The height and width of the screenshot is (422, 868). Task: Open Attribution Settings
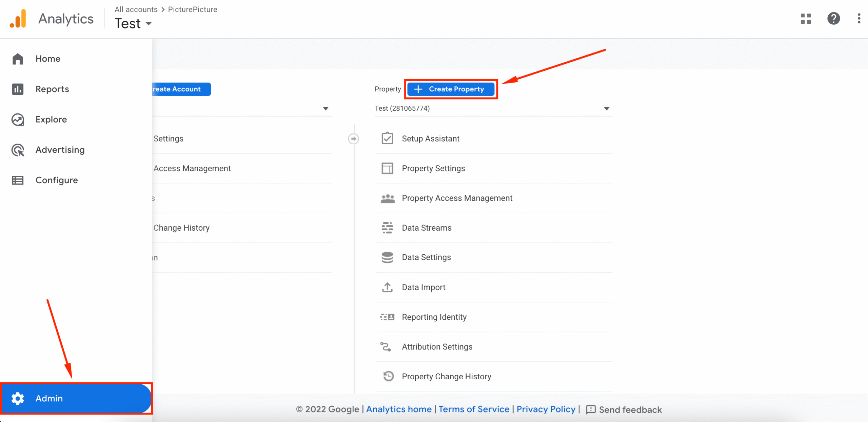(x=437, y=346)
